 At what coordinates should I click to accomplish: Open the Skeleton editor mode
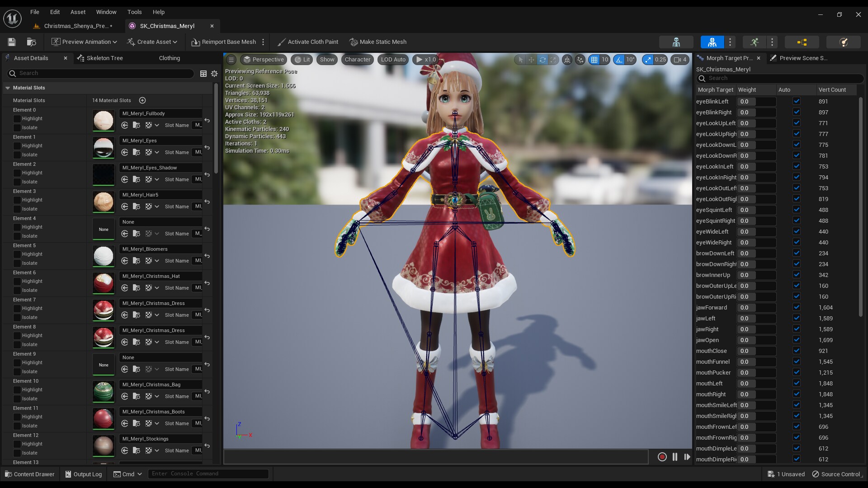pyautogui.click(x=676, y=42)
